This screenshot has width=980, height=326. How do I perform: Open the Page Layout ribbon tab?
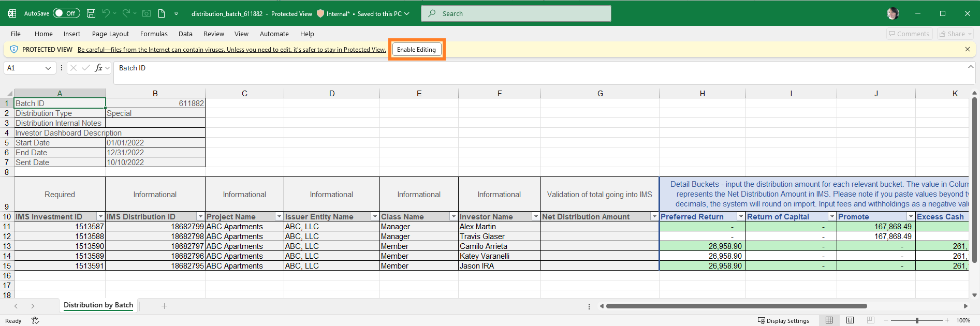pyautogui.click(x=110, y=34)
